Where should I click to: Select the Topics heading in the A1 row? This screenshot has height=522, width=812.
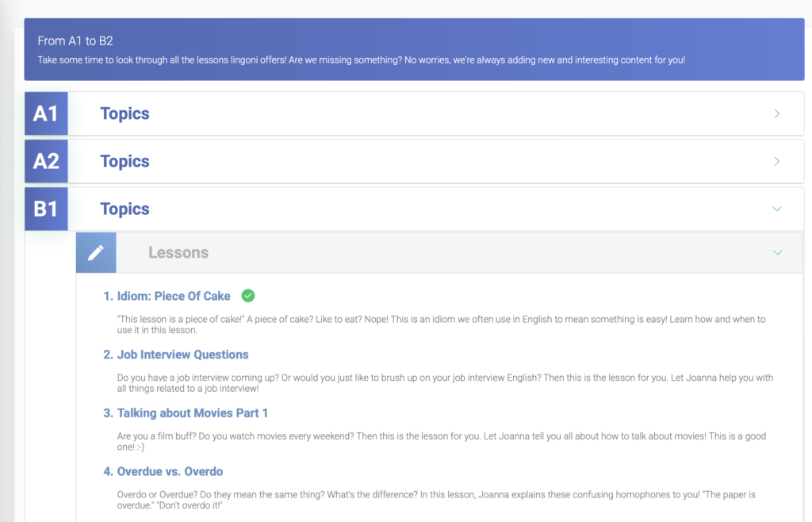(x=124, y=113)
